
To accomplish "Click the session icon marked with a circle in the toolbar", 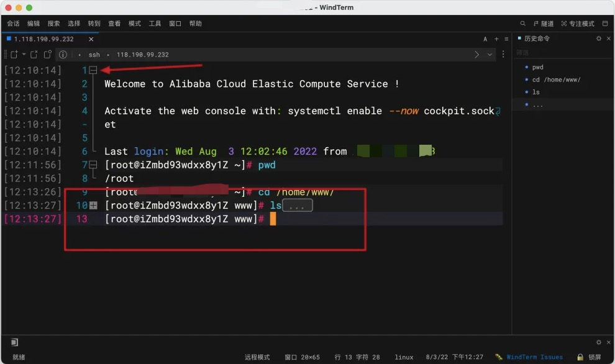I will point(47,55).
